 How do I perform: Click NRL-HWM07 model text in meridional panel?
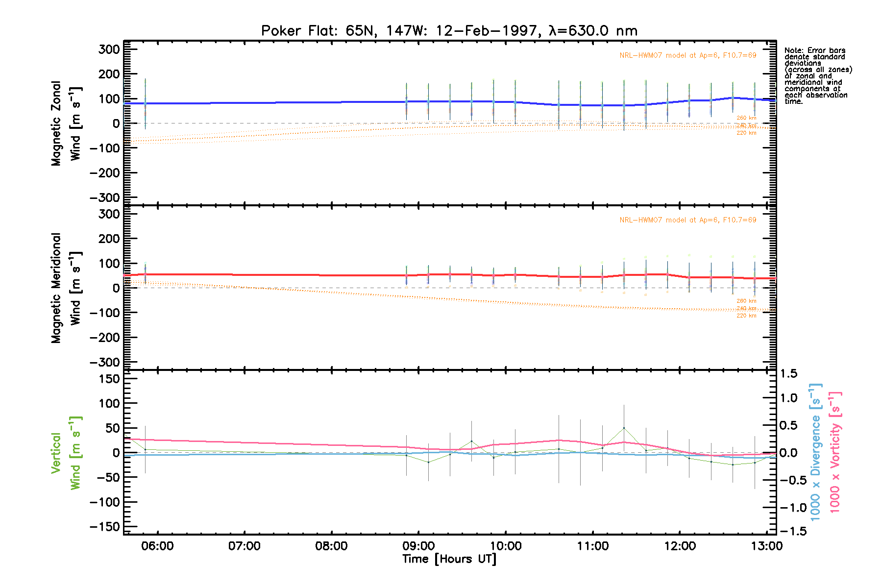[687, 220]
